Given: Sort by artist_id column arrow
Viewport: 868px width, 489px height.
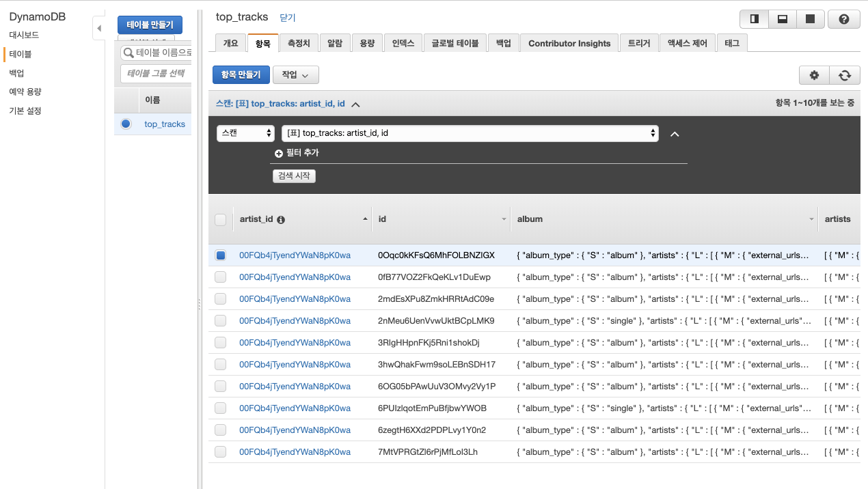Looking at the screenshot, I should tap(364, 219).
